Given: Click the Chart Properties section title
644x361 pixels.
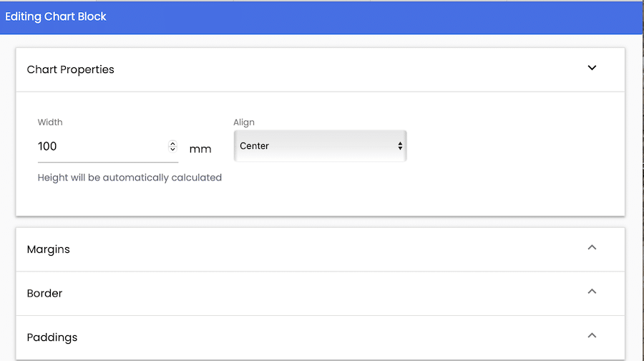Looking at the screenshot, I should coord(71,69).
